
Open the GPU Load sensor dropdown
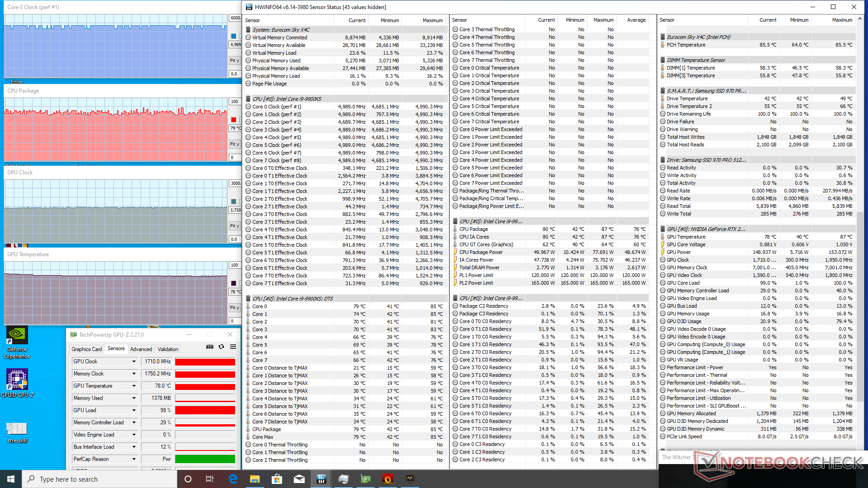point(134,410)
